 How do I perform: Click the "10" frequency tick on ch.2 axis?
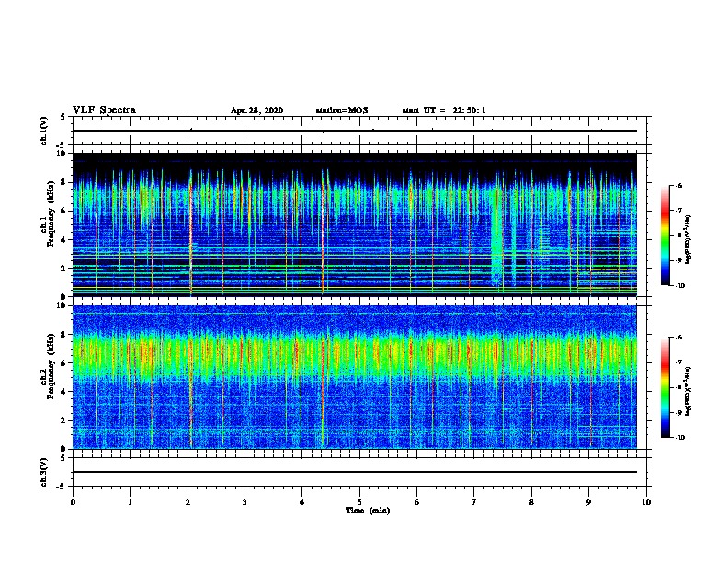click(x=62, y=305)
